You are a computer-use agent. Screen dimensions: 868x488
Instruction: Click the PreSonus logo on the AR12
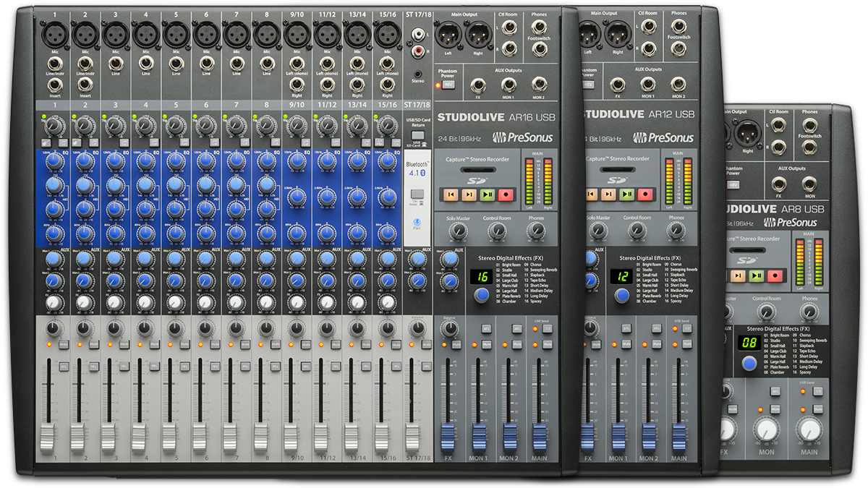click(663, 137)
